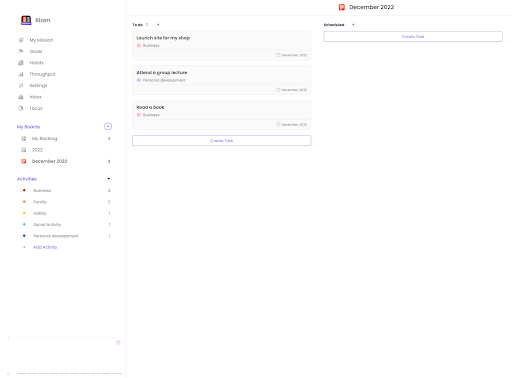Click Personal development icon on group lecture card
Image resolution: width=512 pixels, height=378 pixels.
[x=139, y=80]
